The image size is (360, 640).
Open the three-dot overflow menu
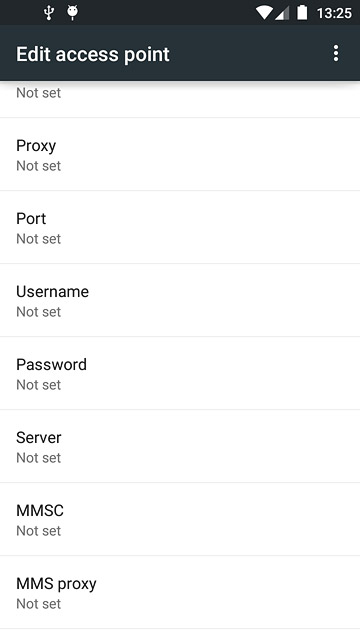tap(336, 53)
